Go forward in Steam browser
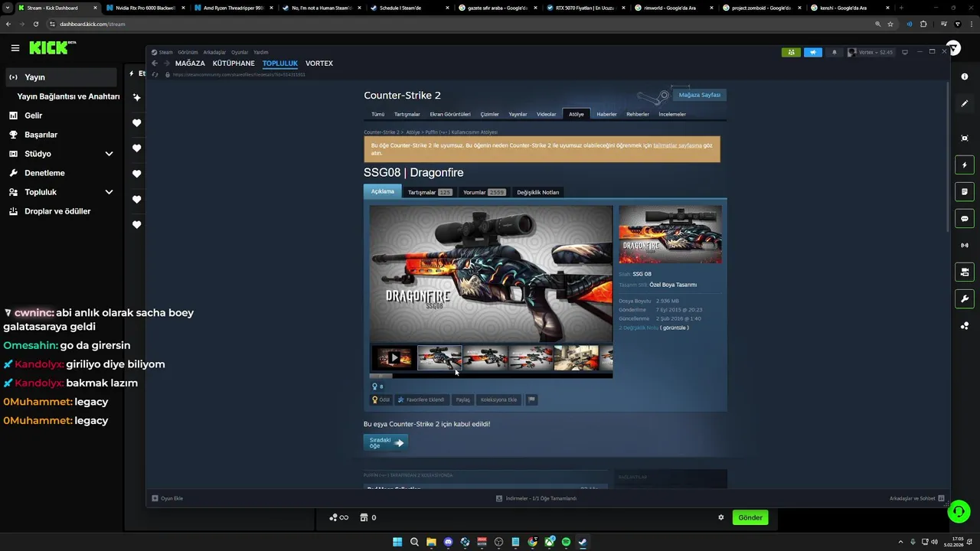The image size is (980, 551). click(166, 64)
